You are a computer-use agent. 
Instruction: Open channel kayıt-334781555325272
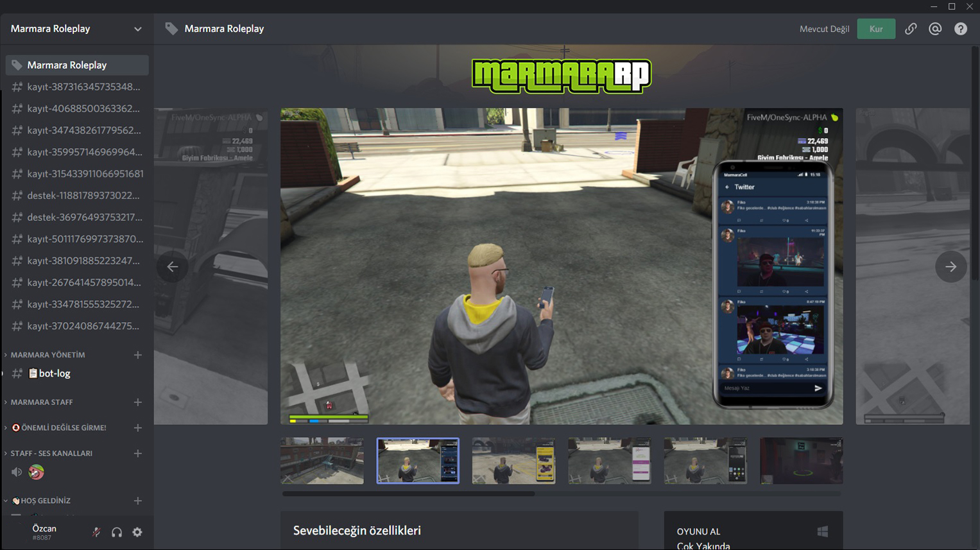pos(77,304)
